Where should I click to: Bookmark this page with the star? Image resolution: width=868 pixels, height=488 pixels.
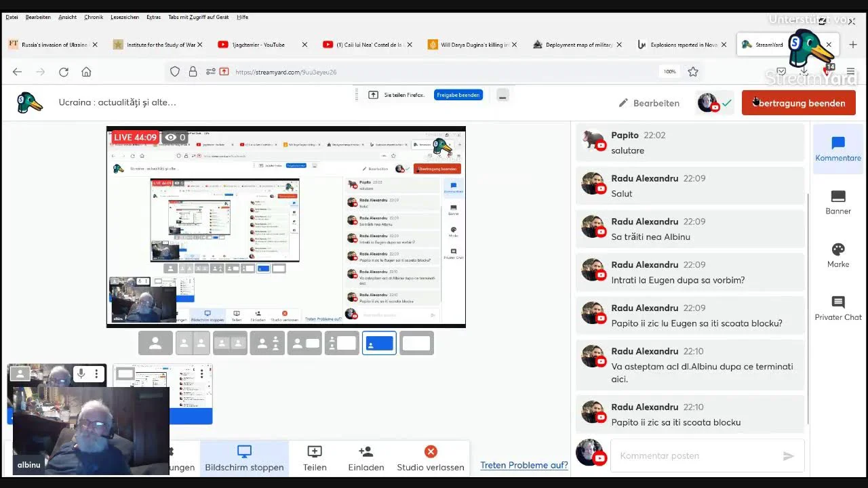tap(693, 72)
